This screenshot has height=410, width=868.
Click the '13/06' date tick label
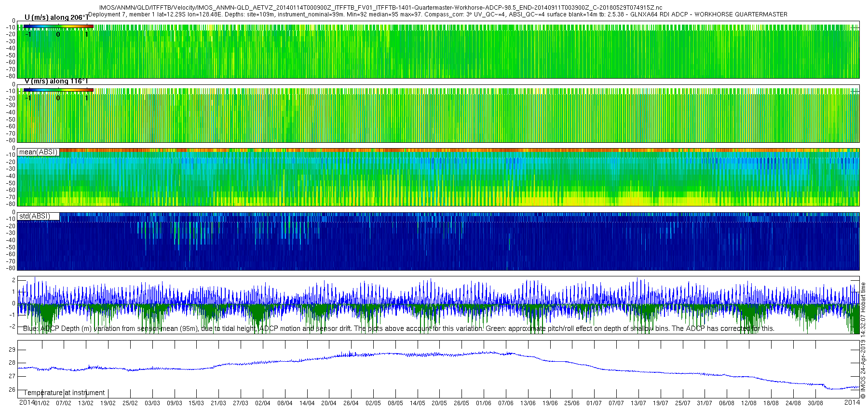click(x=528, y=403)
